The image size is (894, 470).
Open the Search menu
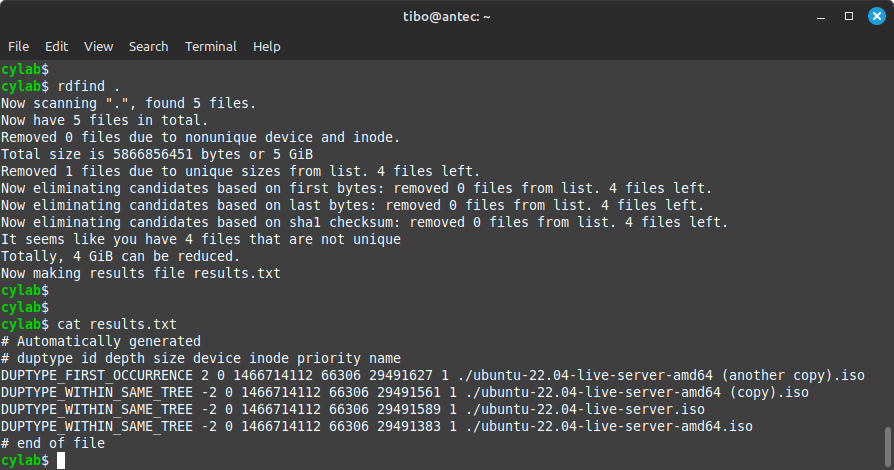tap(148, 47)
